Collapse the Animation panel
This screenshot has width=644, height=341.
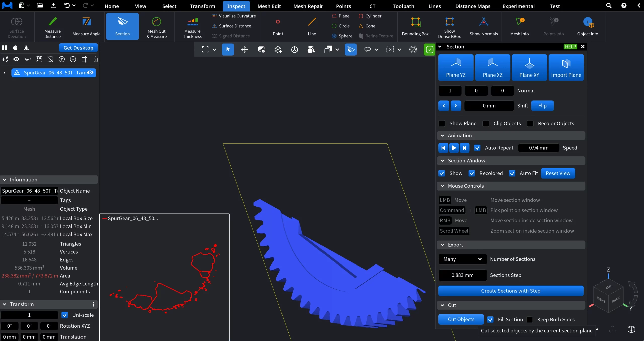point(442,135)
